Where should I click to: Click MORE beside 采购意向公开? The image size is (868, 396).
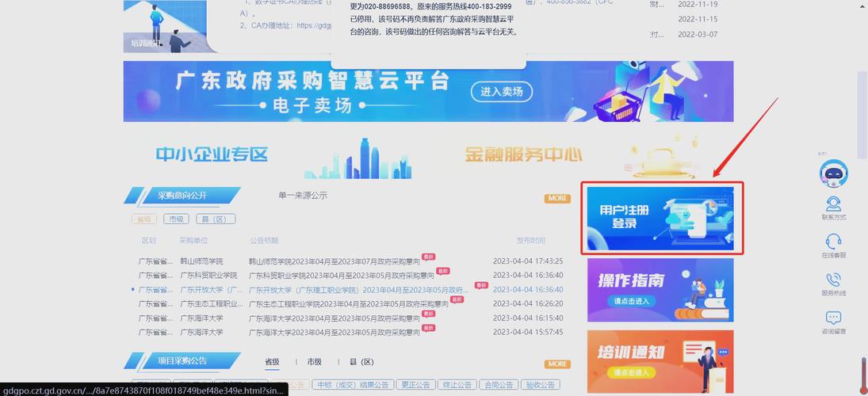tap(556, 198)
